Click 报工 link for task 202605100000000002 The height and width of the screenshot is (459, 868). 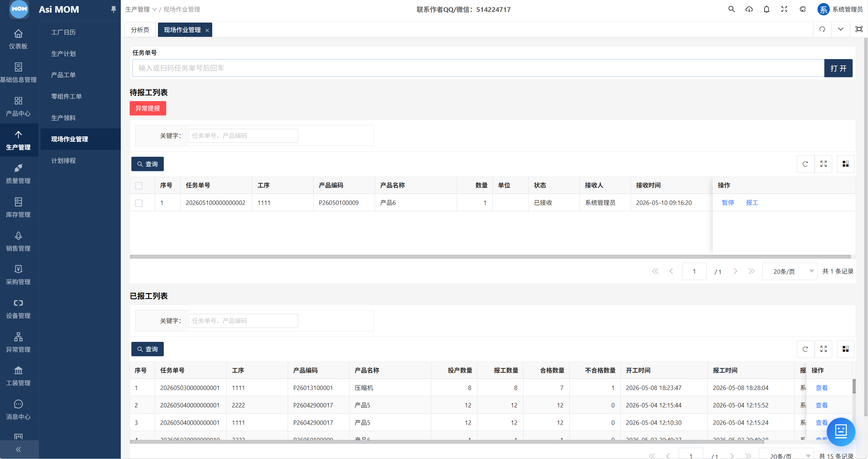tap(752, 203)
